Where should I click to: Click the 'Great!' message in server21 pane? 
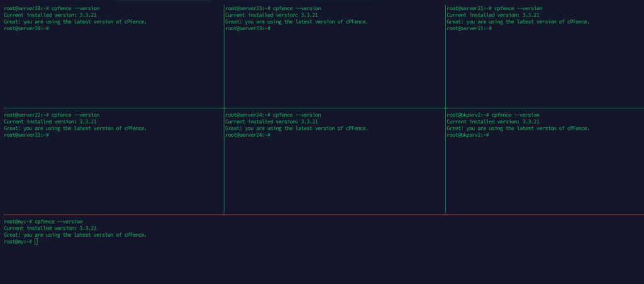tap(518, 21)
